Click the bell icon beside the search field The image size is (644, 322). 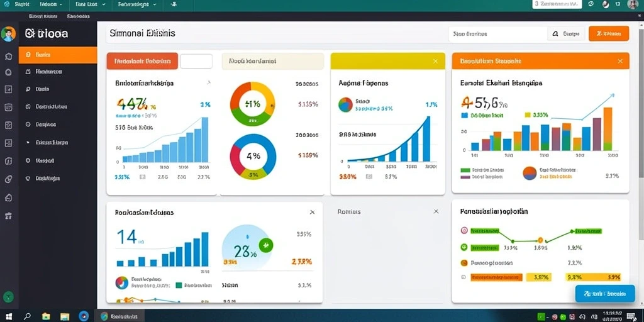(x=555, y=34)
